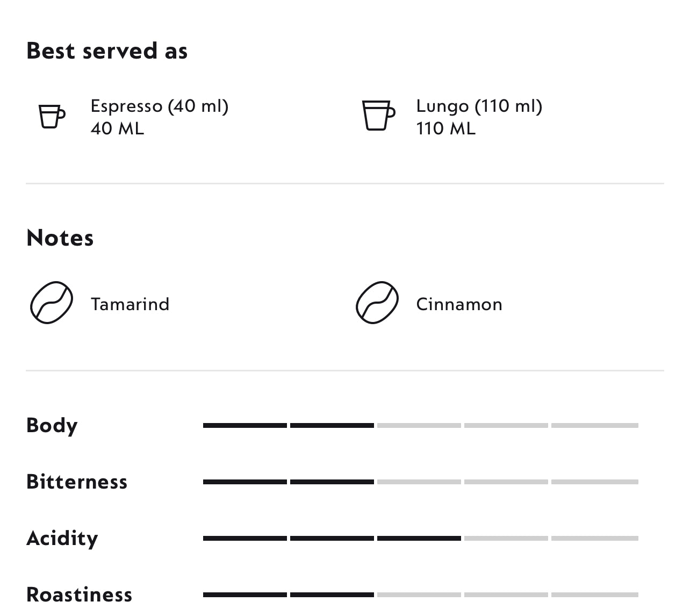
Task: Click the Roastiness rating bar
Action: (420, 594)
